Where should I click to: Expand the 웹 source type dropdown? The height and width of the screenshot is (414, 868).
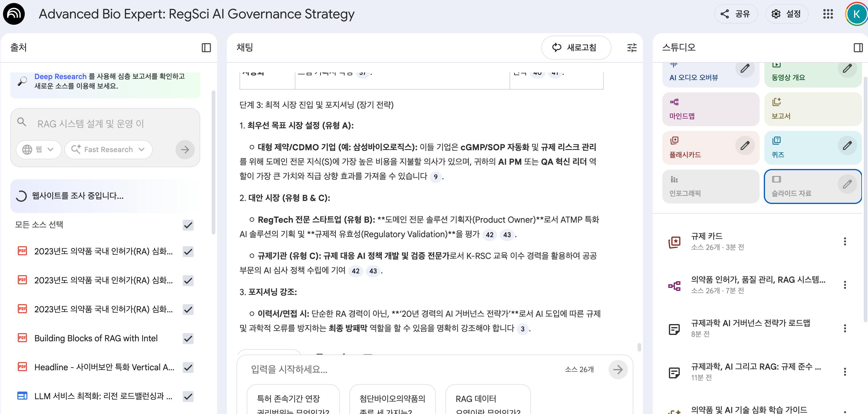[38, 149]
